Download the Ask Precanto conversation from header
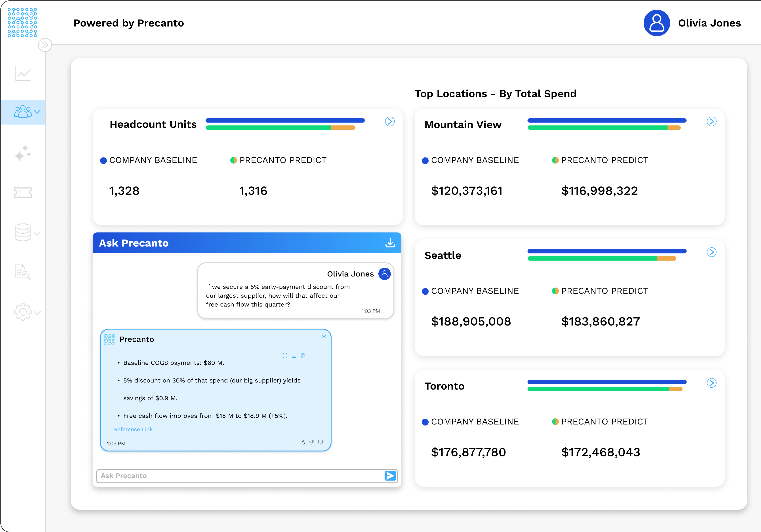Viewport: 761px width, 532px height. coord(390,243)
